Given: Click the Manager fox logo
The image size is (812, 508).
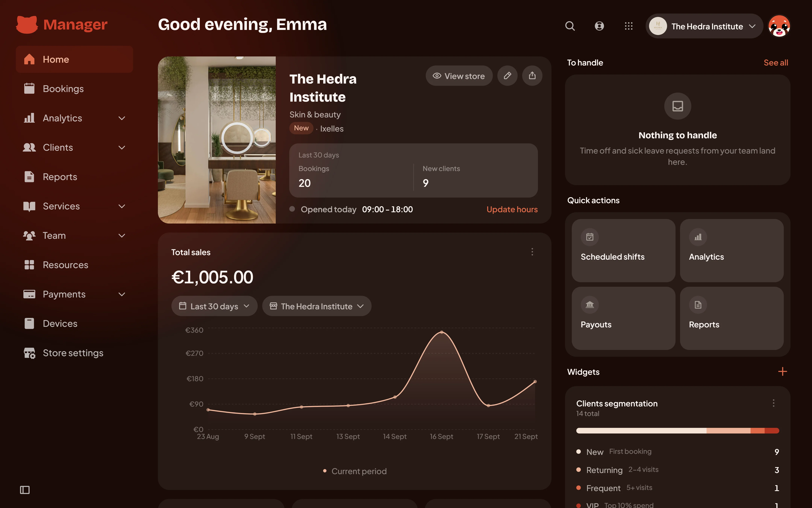Looking at the screenshot, I should (x=27, y=24).
